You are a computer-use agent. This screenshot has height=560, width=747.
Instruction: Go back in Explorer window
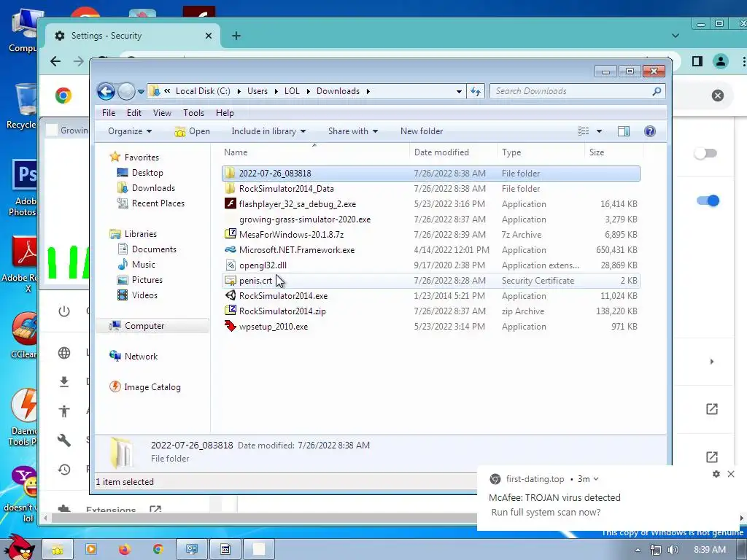(106, 91)
